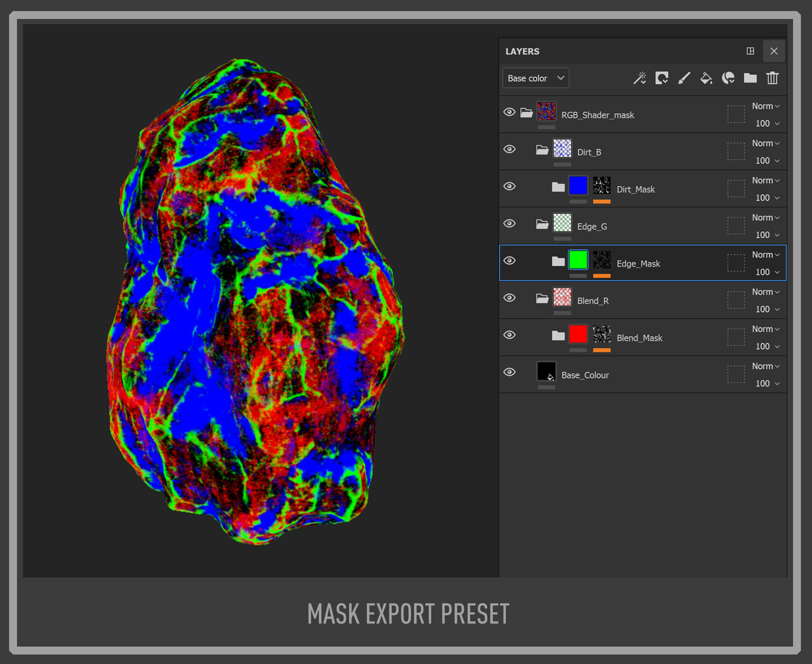Open blend mode dropdown for Base_Colour
812x664 pixels.
[x=766, y=366]
